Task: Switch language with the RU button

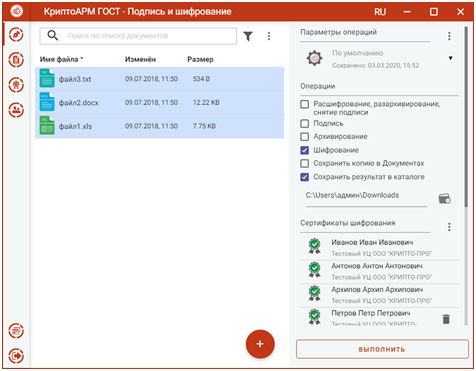Action: (380, 12)
